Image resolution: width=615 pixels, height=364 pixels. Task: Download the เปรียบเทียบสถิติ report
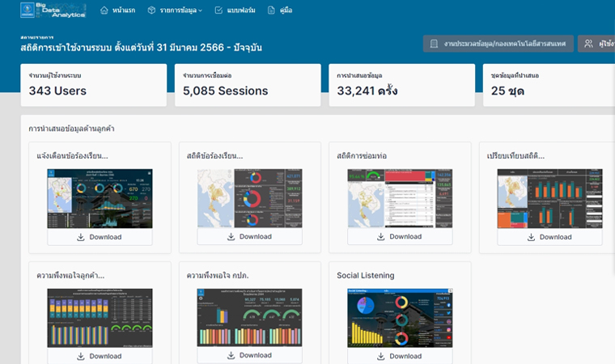pyautogui.click(x=549, y=237)
